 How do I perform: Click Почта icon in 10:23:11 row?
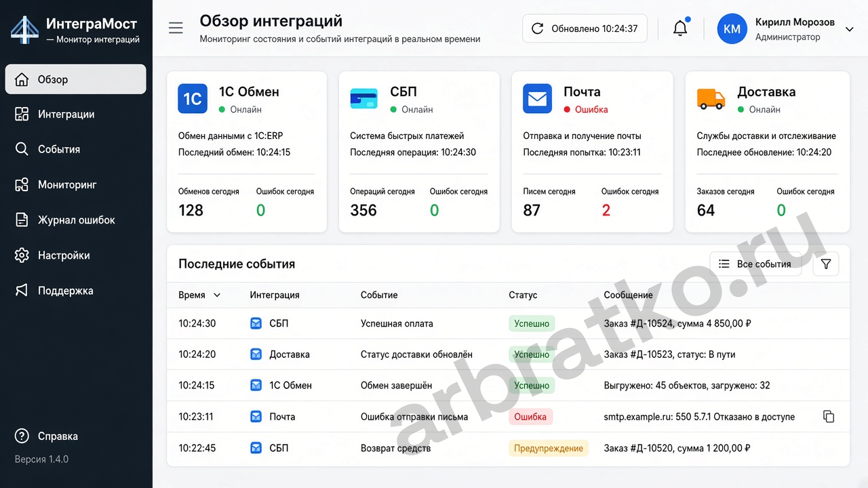[256, 417]
